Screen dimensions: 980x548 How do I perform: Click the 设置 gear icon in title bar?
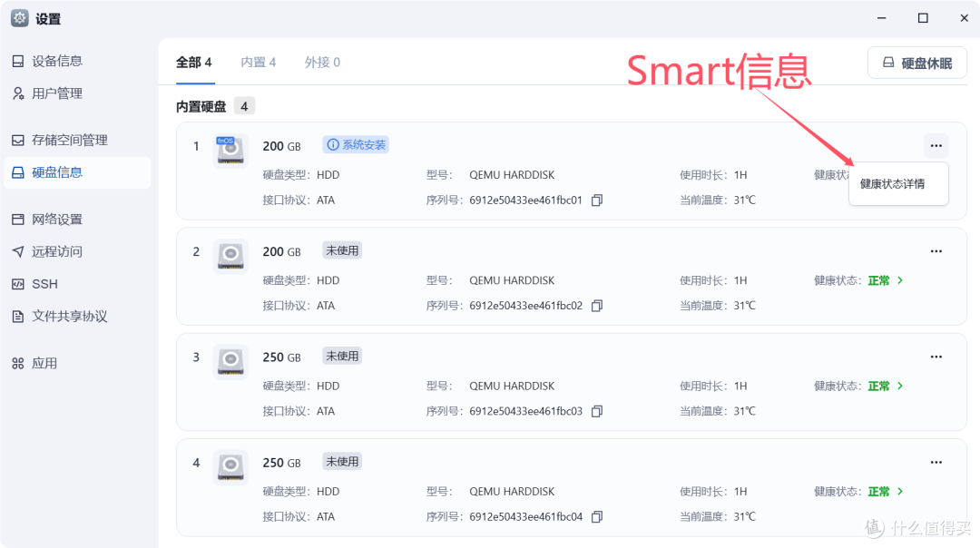pos(20,18)
